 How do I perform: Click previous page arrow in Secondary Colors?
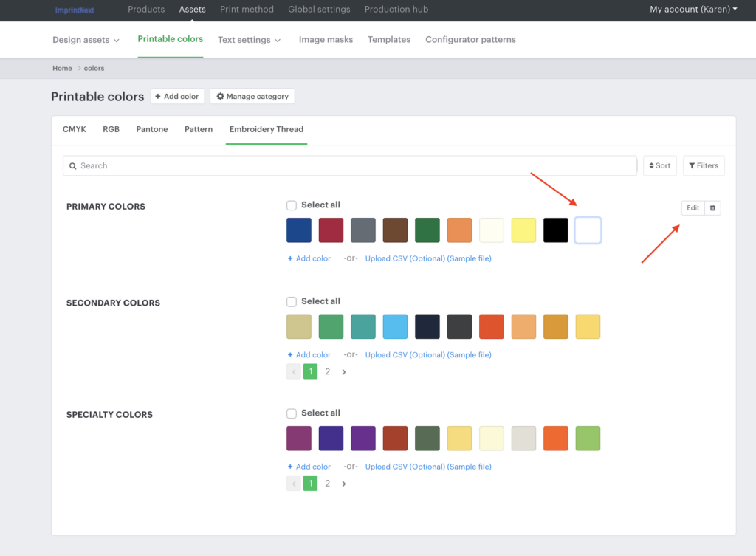click(294, 372)
